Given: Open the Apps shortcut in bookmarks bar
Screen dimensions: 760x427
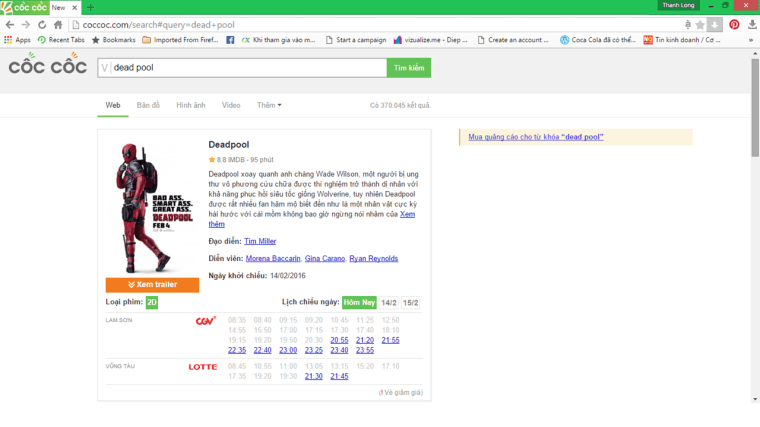Looking at the screenshot, I should pos(17,40).
